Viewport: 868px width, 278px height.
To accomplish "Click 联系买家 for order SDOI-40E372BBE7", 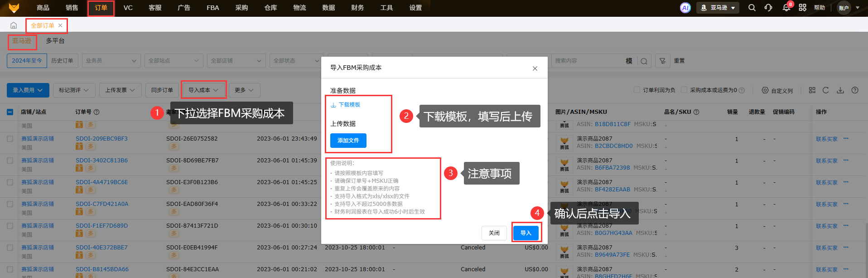I will (x=827, y=248).
